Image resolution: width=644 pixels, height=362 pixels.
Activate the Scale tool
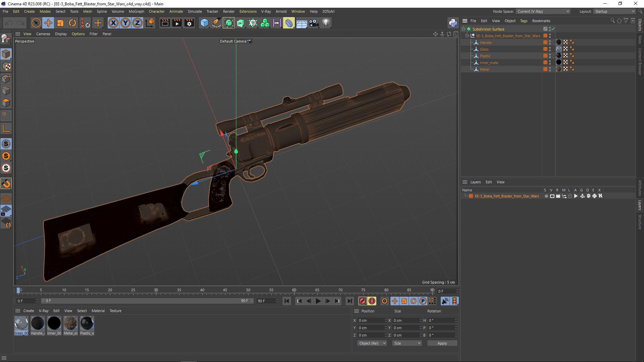tap(60, 23)
